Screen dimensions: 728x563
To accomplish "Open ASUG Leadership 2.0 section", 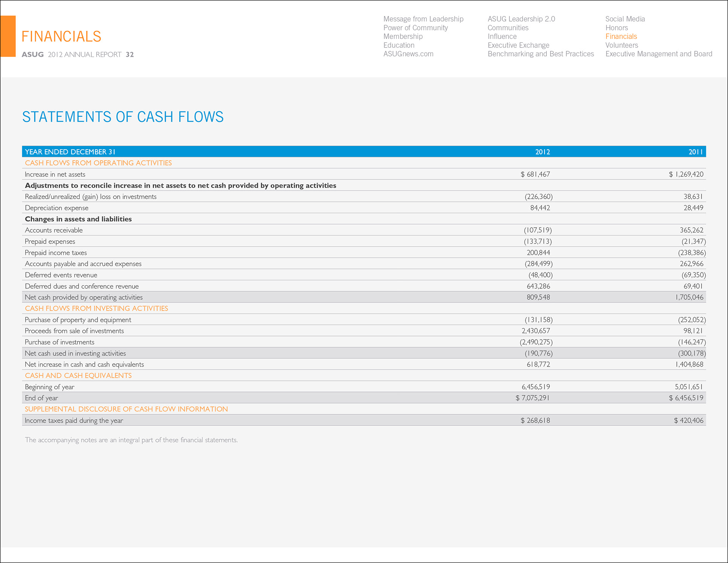I will pos(521,19).
